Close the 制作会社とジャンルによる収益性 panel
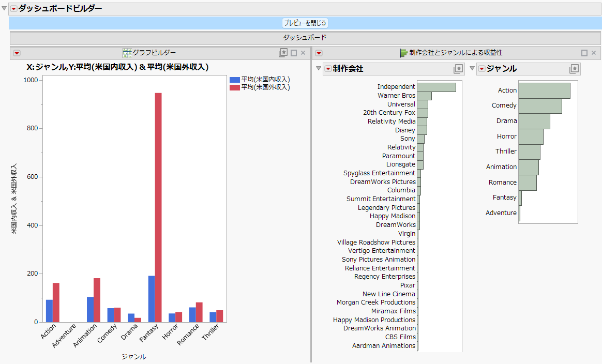The image size is (602, 364). 594,53
